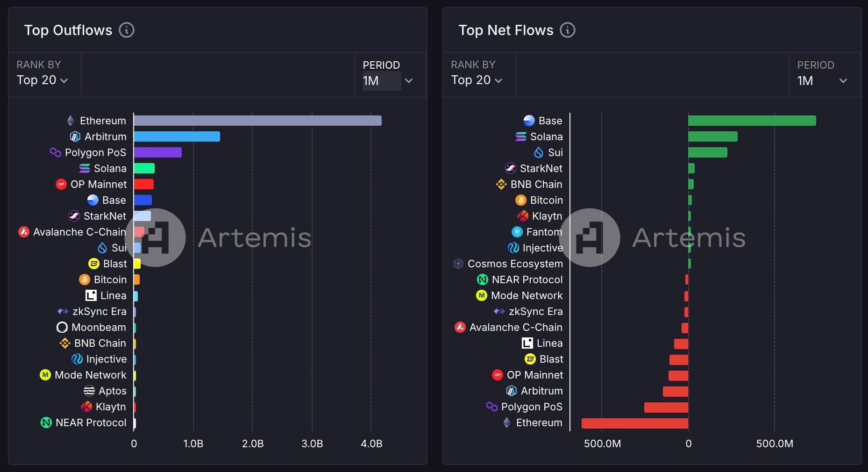Click the Top Outflows title

68,30
